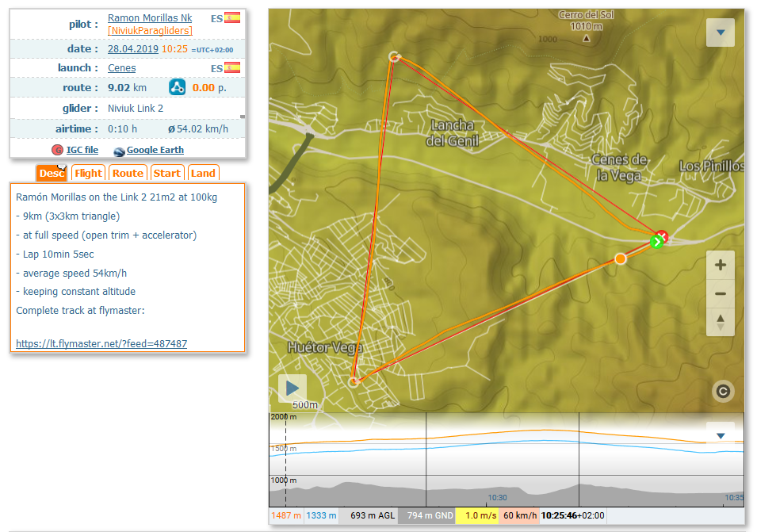Click the green landing marker on map

pyautogui.click(x=656, y=242)
